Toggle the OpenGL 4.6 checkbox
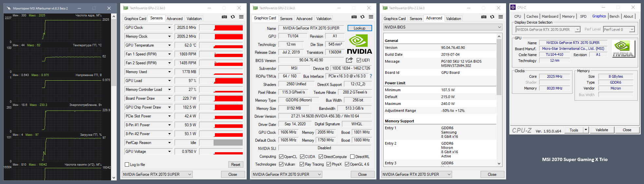The height and width of the screenshot is (184, 644). pos(347,164)
